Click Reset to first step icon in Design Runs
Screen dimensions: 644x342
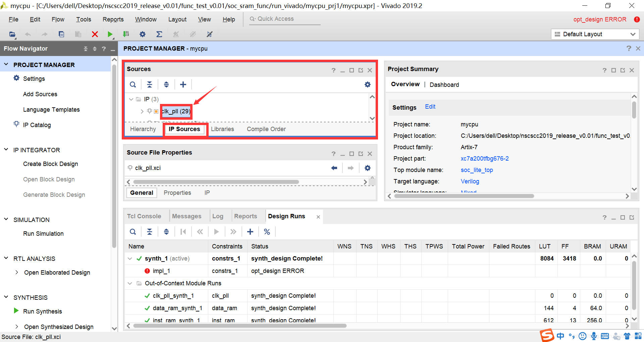(x=183, y=232)
